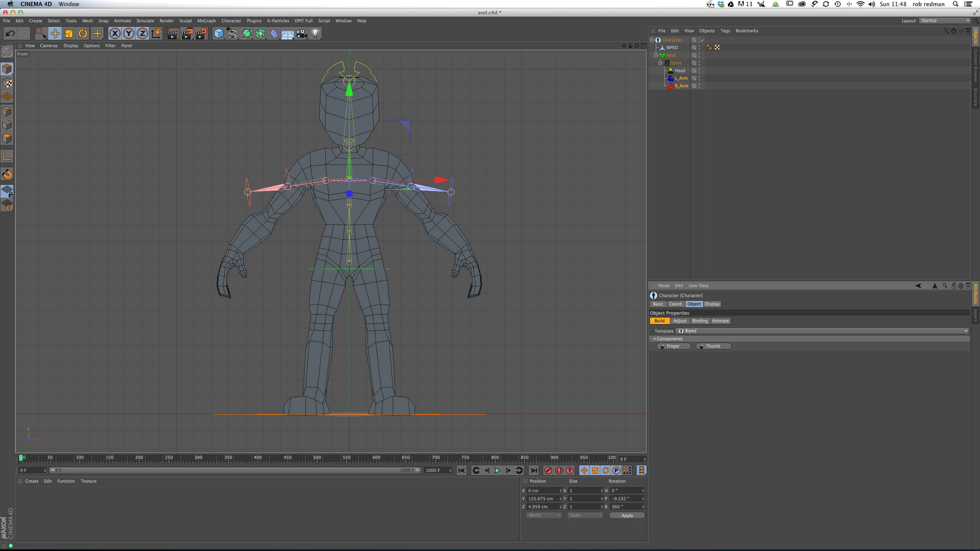Select Texture mode icon in left sidebar
The width and height of the screenshot is (980, 551).
pyautogui.click(x=7, y=83)
